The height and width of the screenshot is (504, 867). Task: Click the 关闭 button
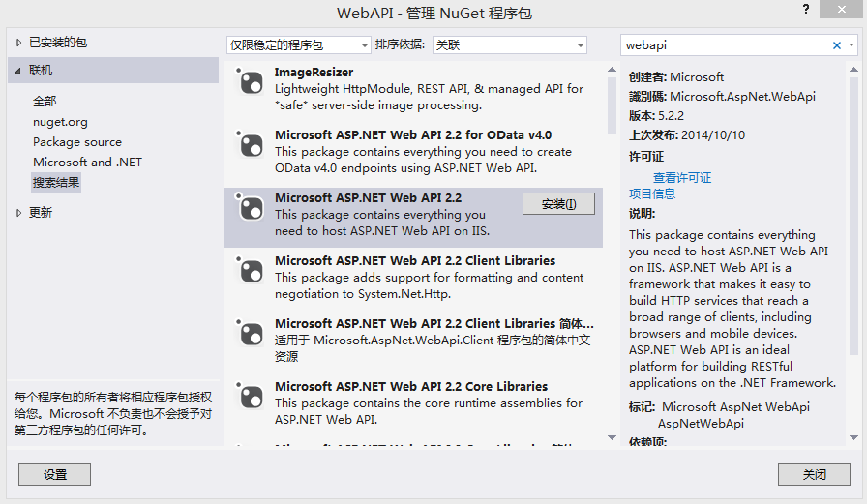click(x=814, y=474)
